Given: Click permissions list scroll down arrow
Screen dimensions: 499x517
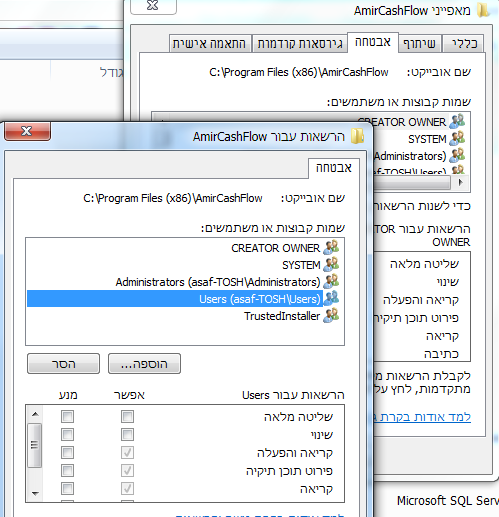Looking at the screenshot, I should click(35, 493).
